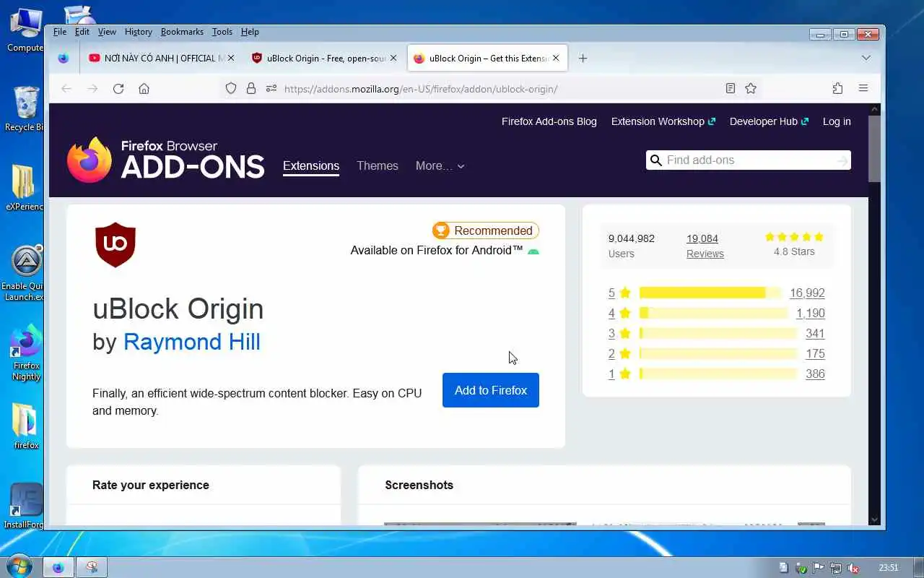924x578 pixels.
Task: Click the Firefox taskbar button
Action: click(58, 568)
